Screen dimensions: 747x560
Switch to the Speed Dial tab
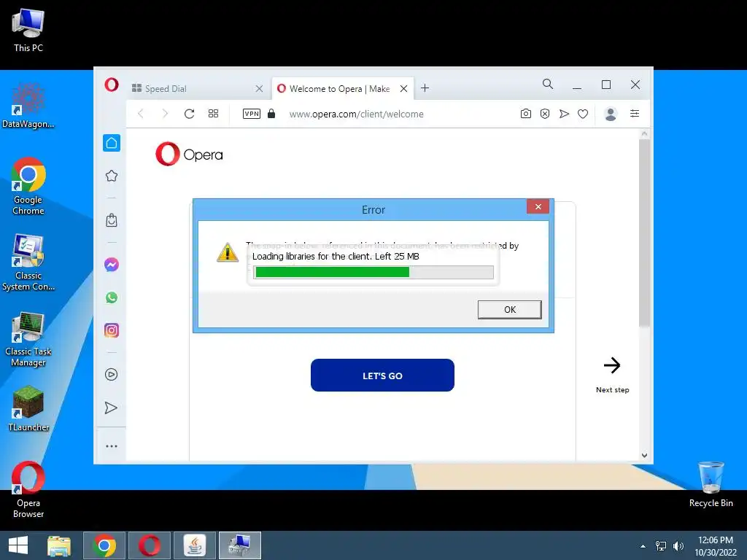pyautogui.click(x=198, y=88)
